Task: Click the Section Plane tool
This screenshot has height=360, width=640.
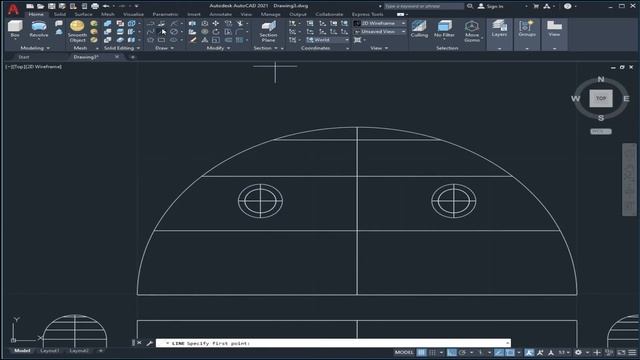Action: tap(268, 31)
